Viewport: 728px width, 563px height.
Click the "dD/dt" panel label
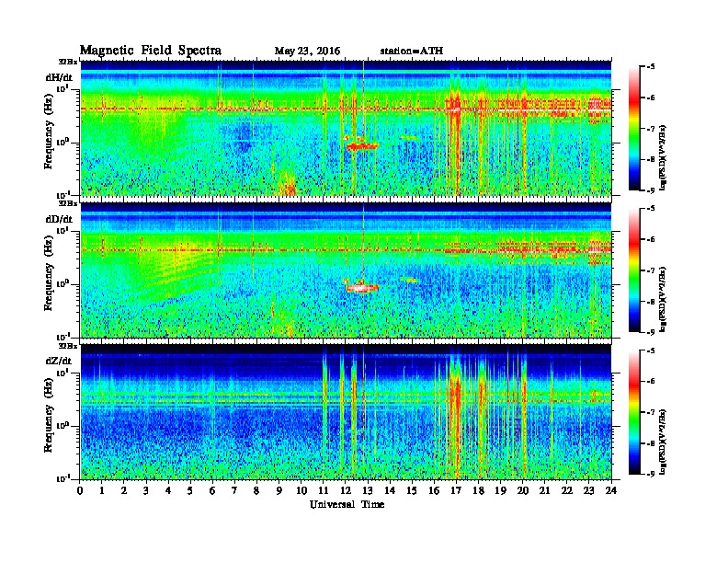(59, 219)
